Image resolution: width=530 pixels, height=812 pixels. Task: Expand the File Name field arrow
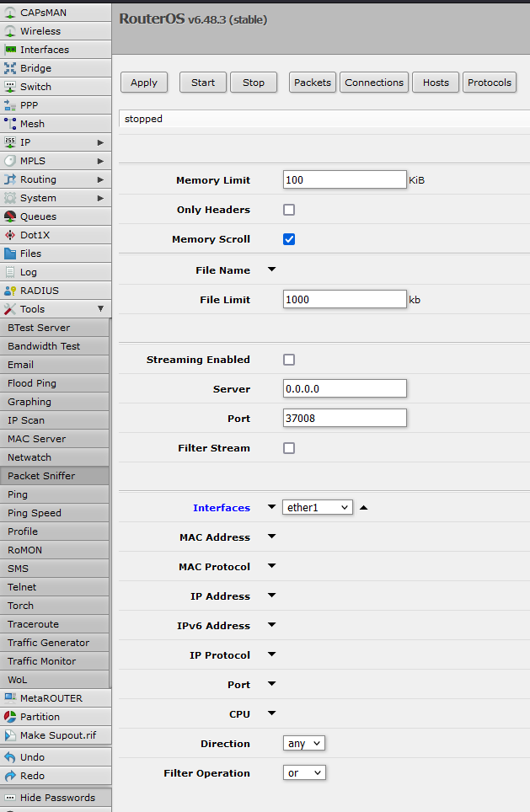pos(271,270)
